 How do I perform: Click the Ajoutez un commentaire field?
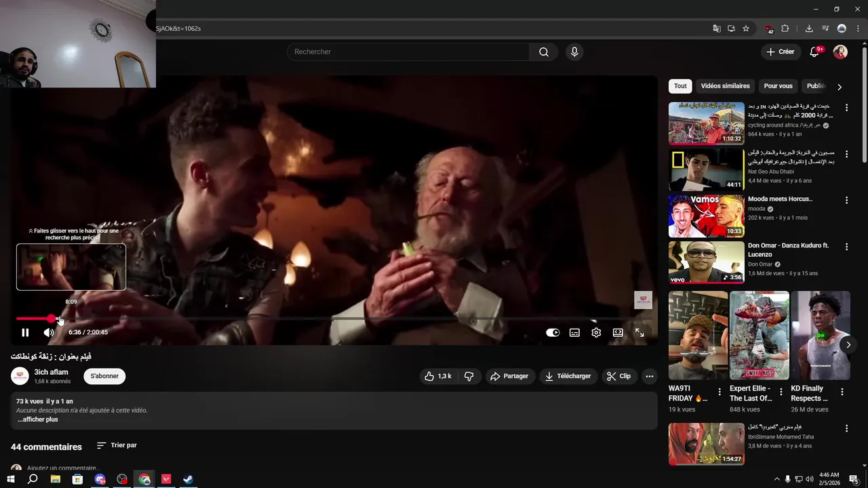point(64,468)
